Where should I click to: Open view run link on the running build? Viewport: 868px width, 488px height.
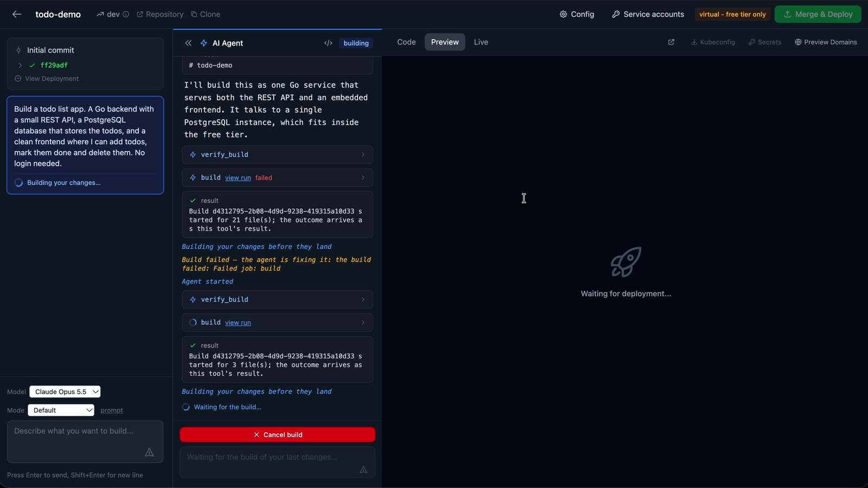[238, 323]
